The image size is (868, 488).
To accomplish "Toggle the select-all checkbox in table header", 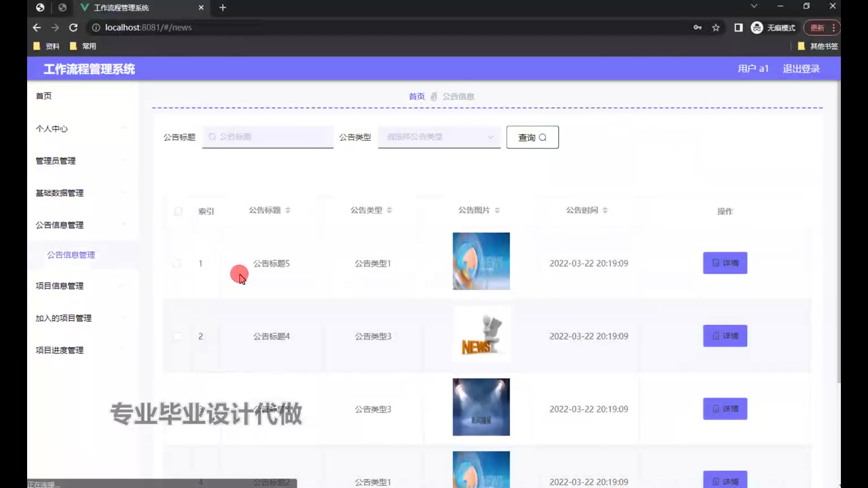I will [x=178, y=211].
